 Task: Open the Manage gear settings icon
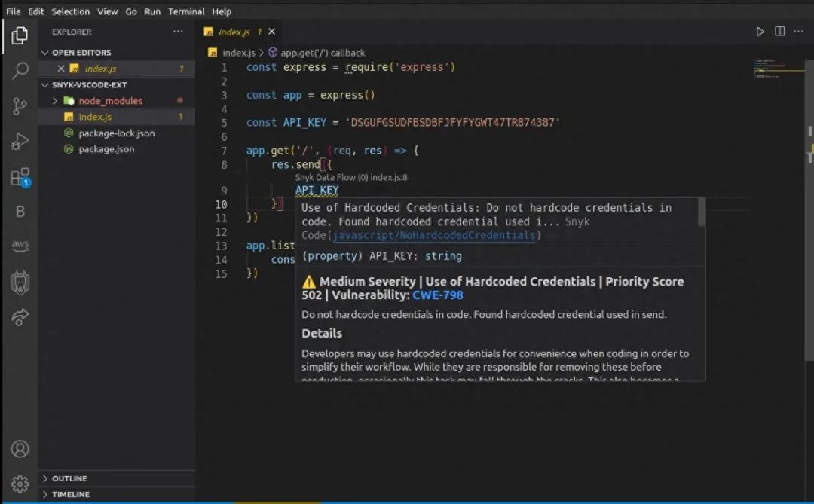click(x=20, y=484)
